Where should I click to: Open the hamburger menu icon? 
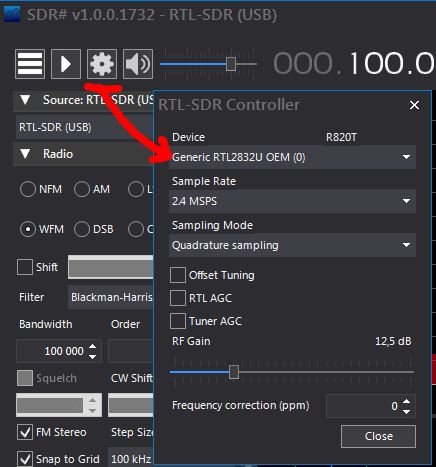30,64
